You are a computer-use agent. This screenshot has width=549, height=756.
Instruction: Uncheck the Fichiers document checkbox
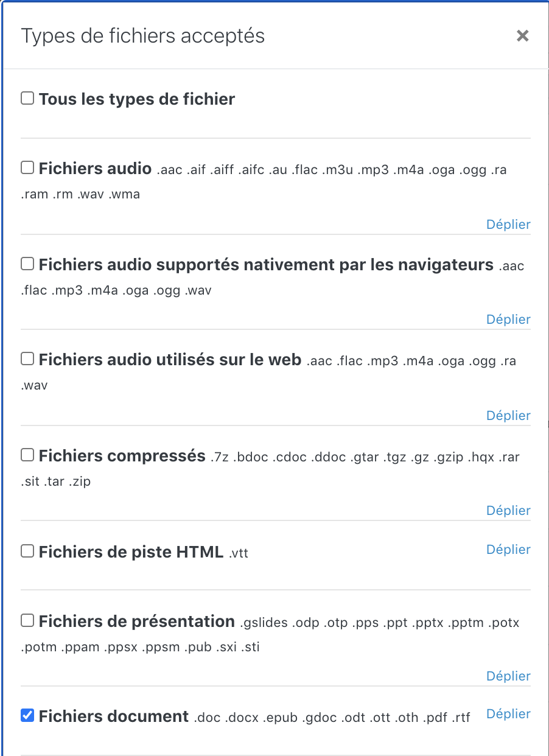[27, 715]
